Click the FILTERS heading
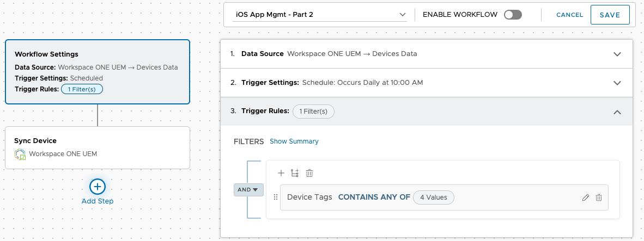Screen dimensions: 644x241 [248, 141]
